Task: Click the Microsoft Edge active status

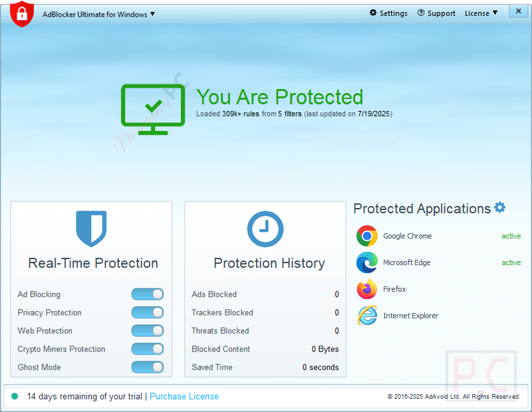Action: click(511, 262)
